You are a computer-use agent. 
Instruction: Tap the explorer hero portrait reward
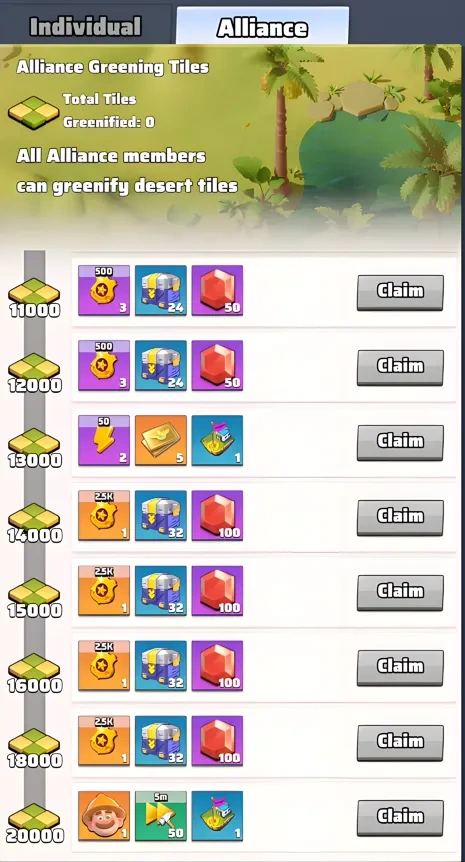(x=104, y=816)
